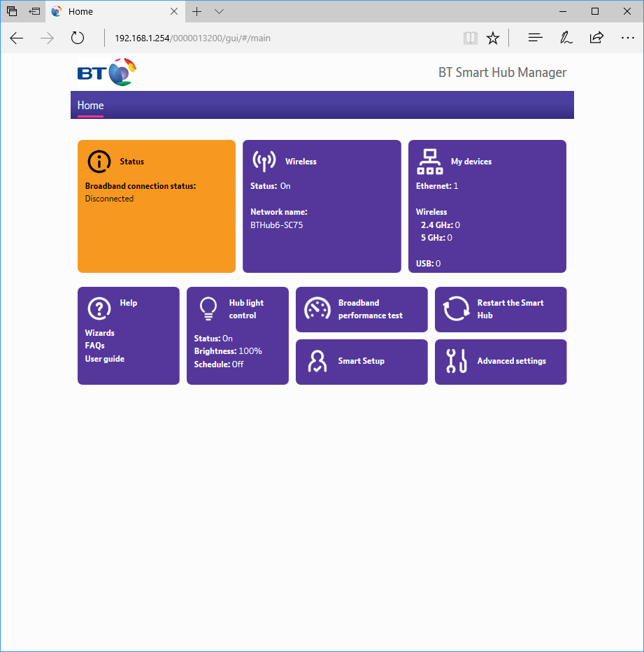This screenshot has width=644, height=652.
Task: Click the Help question mark icon
Action: point(99,309)
